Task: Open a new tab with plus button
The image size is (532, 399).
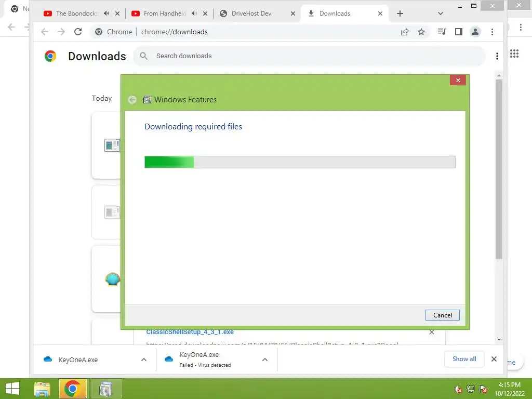Action: click(x=400, y=13)
